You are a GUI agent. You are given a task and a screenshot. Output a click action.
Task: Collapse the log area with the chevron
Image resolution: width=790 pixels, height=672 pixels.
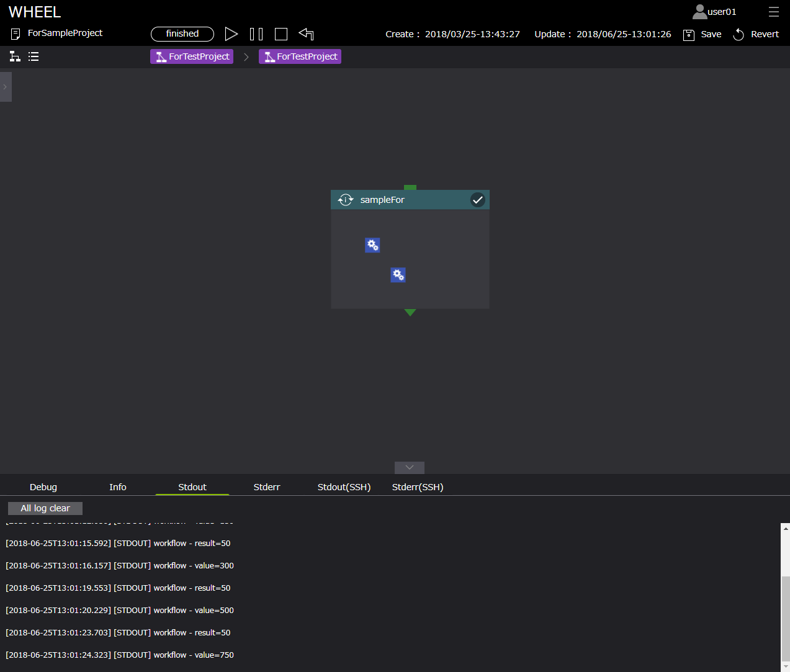coord(410,467)
